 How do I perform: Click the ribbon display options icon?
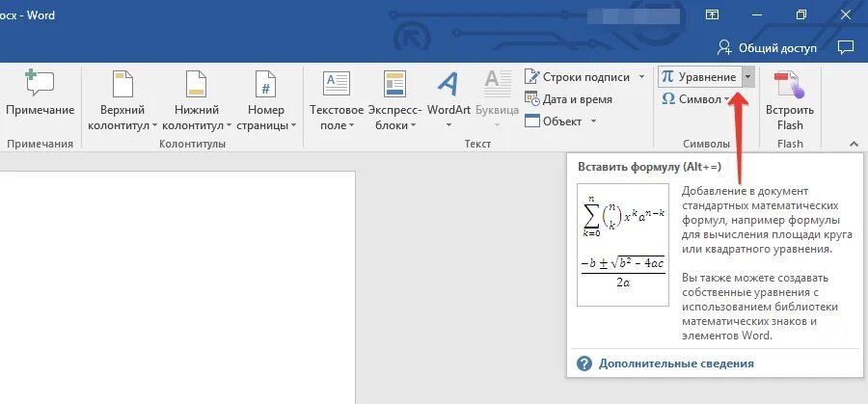tap(712, 14)
